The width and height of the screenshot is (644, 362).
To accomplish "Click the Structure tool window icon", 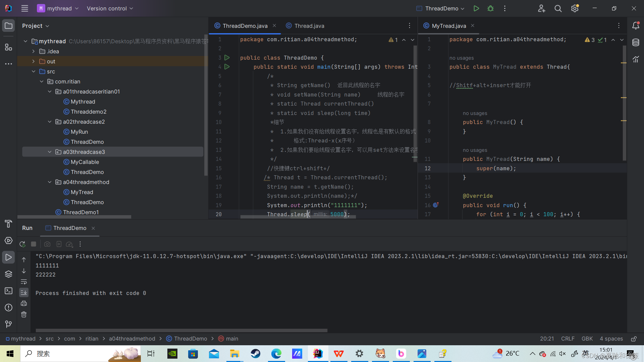I will click(8, 47).
